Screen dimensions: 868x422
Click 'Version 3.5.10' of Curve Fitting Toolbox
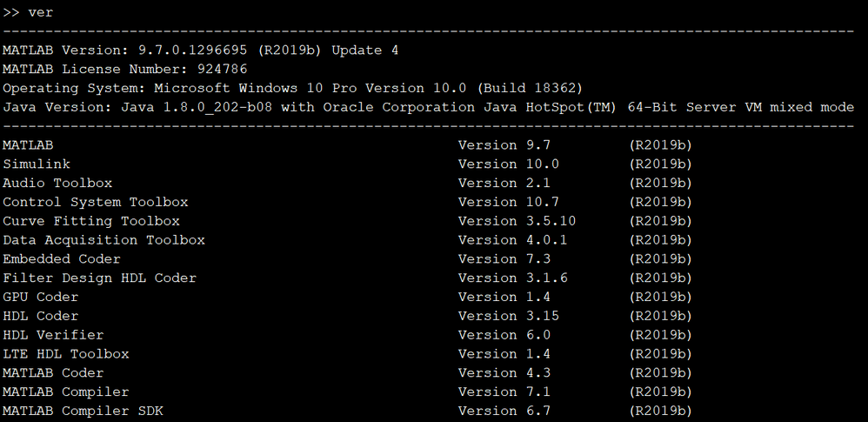[x=517, y=222]
